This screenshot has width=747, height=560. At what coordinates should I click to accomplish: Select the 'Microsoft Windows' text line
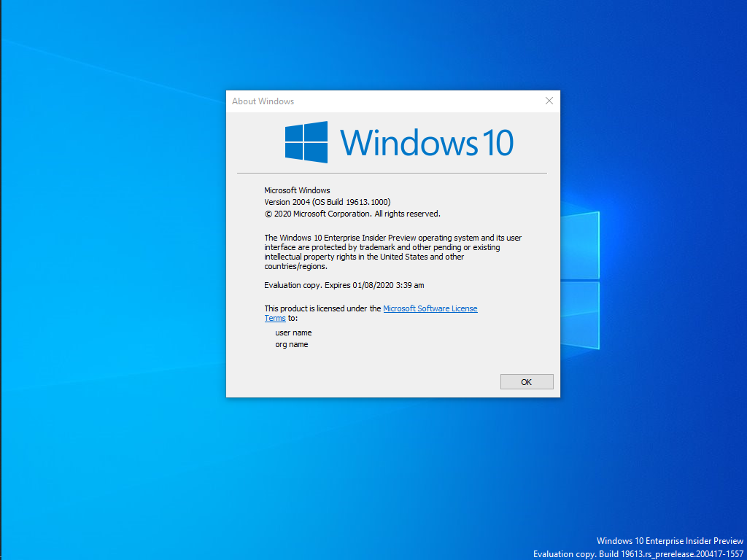297,190
